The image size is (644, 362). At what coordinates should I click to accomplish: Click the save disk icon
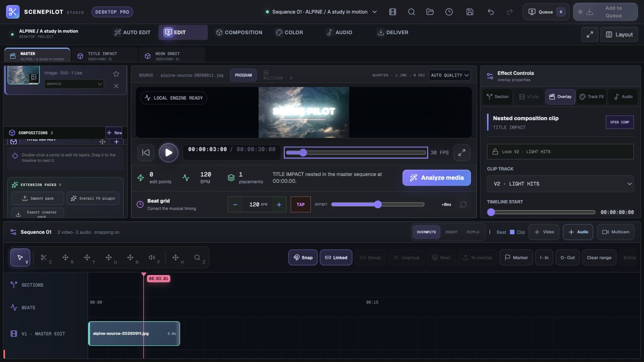click(470, 12)
